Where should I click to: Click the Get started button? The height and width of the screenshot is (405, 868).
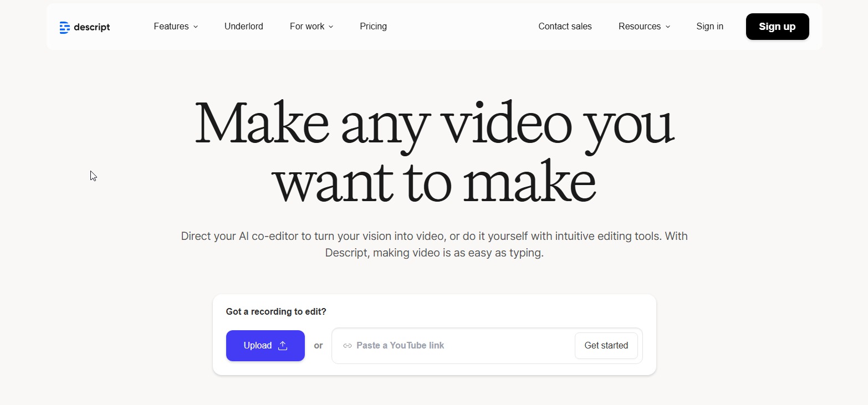point(606,346)
